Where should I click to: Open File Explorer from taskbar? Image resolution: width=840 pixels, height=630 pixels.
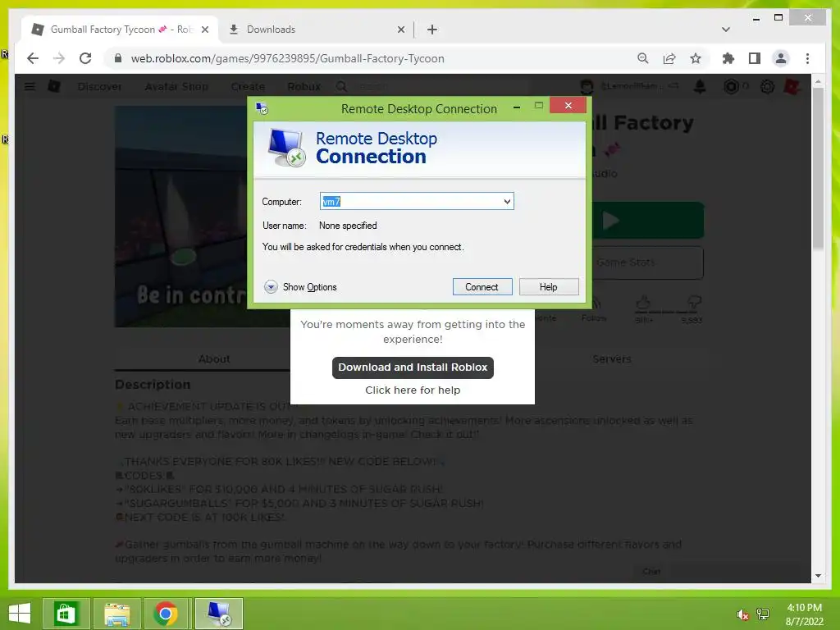[116, 613]
